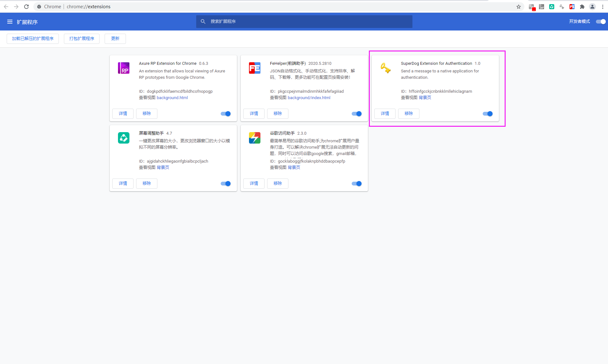Viewport: 608px width, 364px height.
Task: Open Chrome three-dot menu
Action: (x=603, y=7)
